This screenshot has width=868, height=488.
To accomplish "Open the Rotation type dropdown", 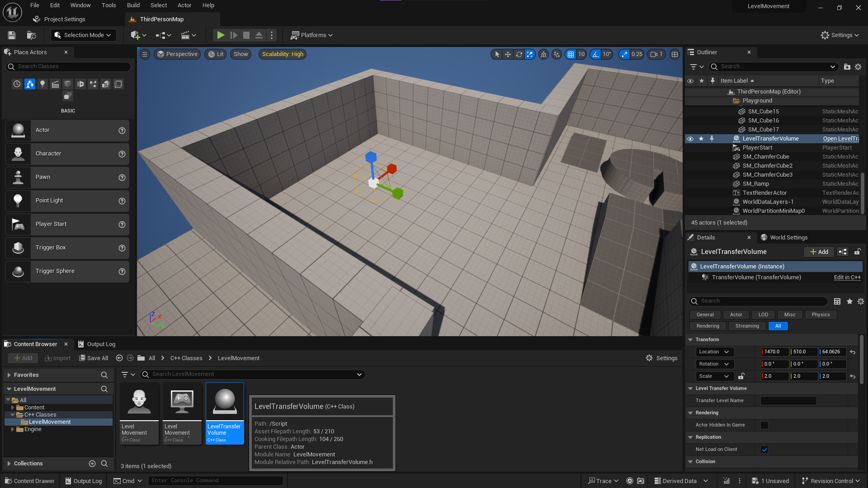I will 714,364.
